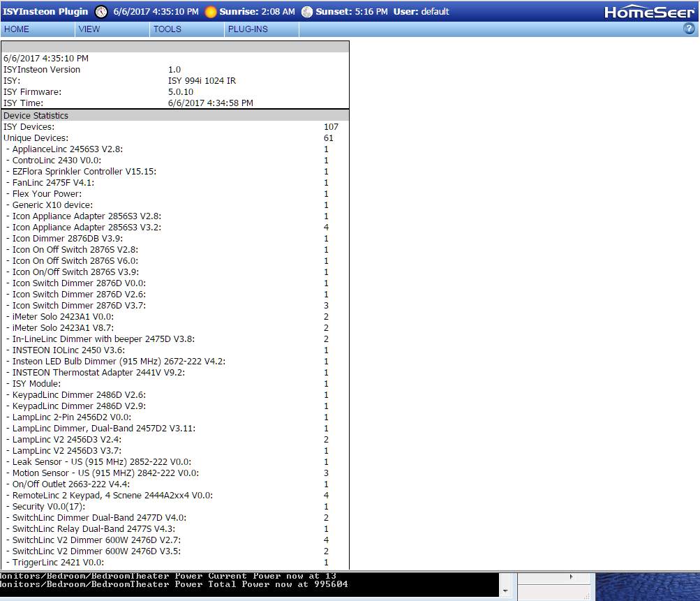Image resolution: width=700 pixels, height=601 pixels.
Task: Click the console log scrollbar down arrow
Action: [505, 591]
